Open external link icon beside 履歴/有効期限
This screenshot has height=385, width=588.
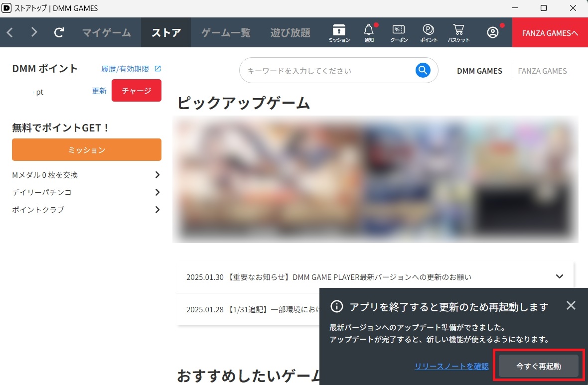click(158, 69)
